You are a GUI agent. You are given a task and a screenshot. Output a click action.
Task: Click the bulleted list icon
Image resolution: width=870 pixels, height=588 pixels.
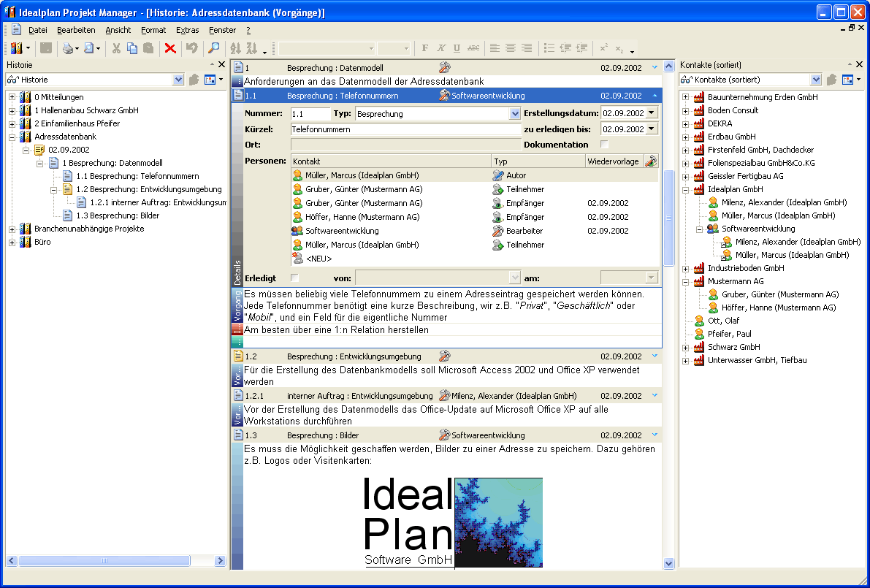click(x=549, y=49)
